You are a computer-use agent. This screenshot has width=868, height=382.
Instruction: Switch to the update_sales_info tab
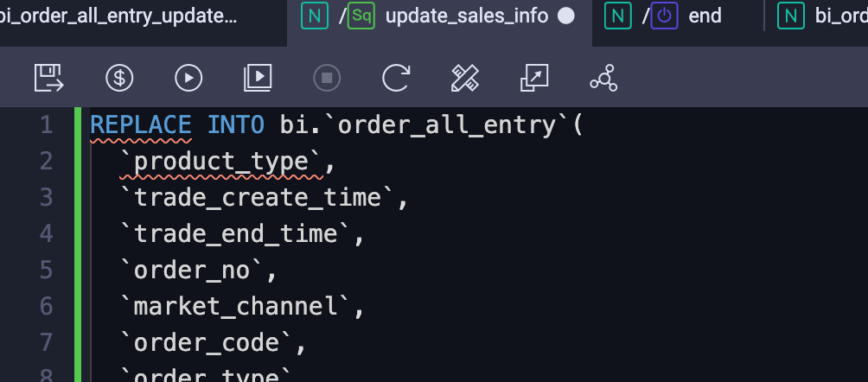pos(467,16)
